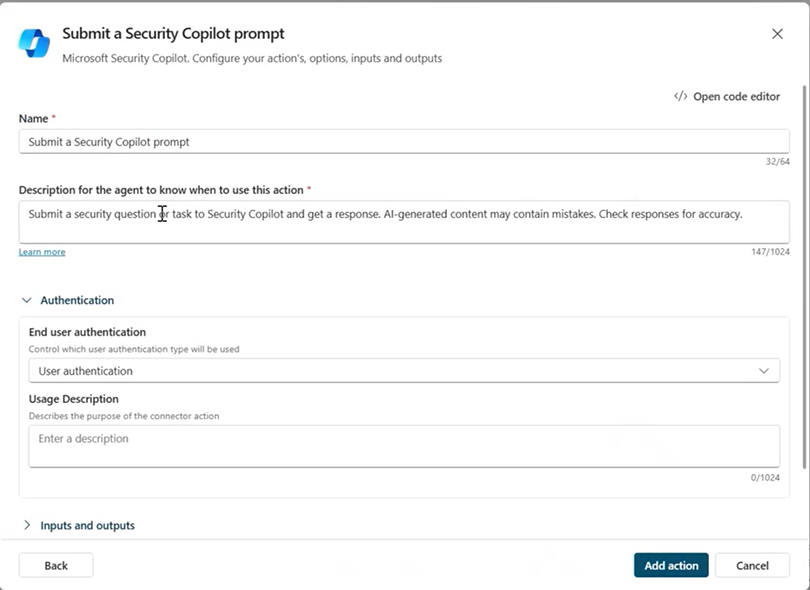Image resolution: width=810 pixels, height=590 pixels.
Task: Click the Name input field
Action: [x=404, y=142]
